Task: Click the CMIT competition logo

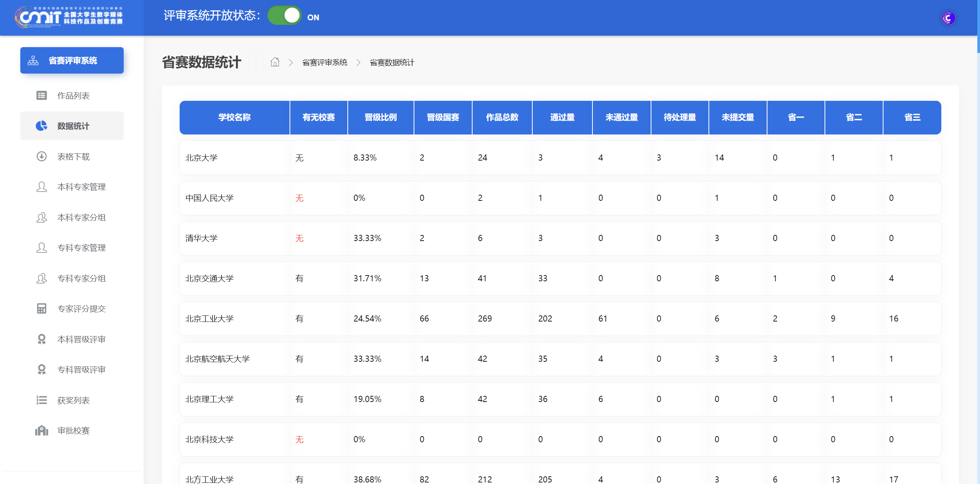Action: [x=69, y=17]
